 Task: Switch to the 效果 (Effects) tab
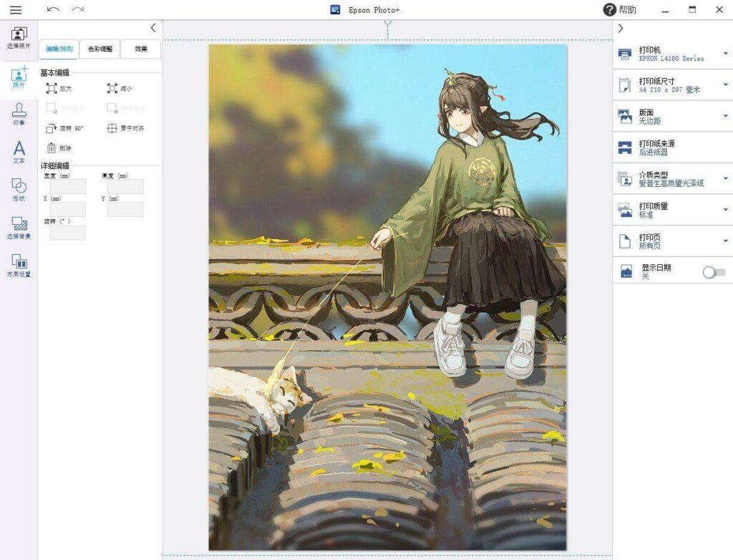click(141, 49)
